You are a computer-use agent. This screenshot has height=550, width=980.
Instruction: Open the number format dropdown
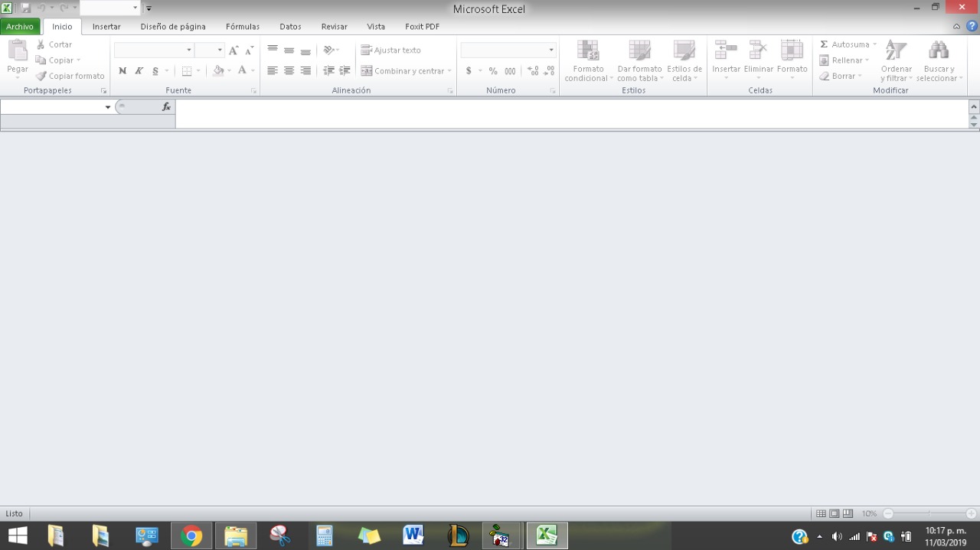550,50
